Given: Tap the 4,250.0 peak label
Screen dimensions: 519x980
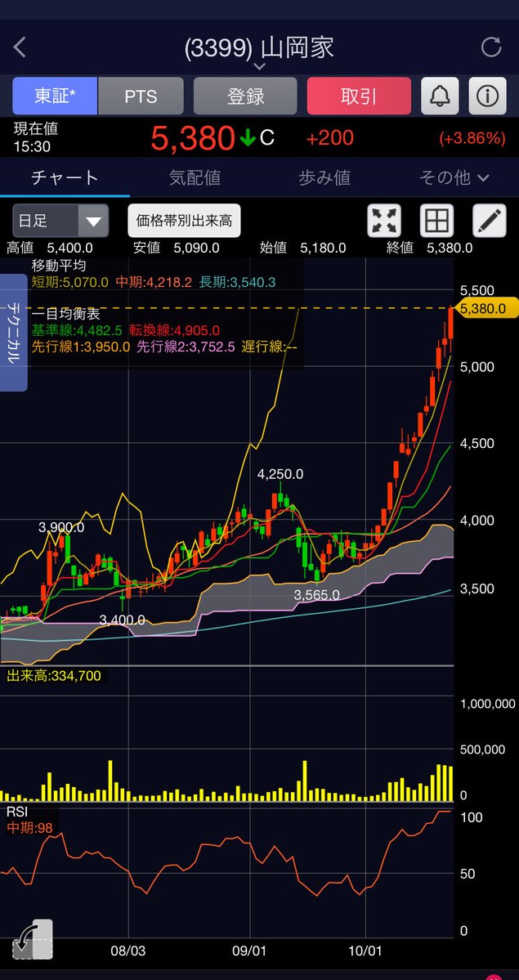Looking at the screenshot, I should 280,474.
